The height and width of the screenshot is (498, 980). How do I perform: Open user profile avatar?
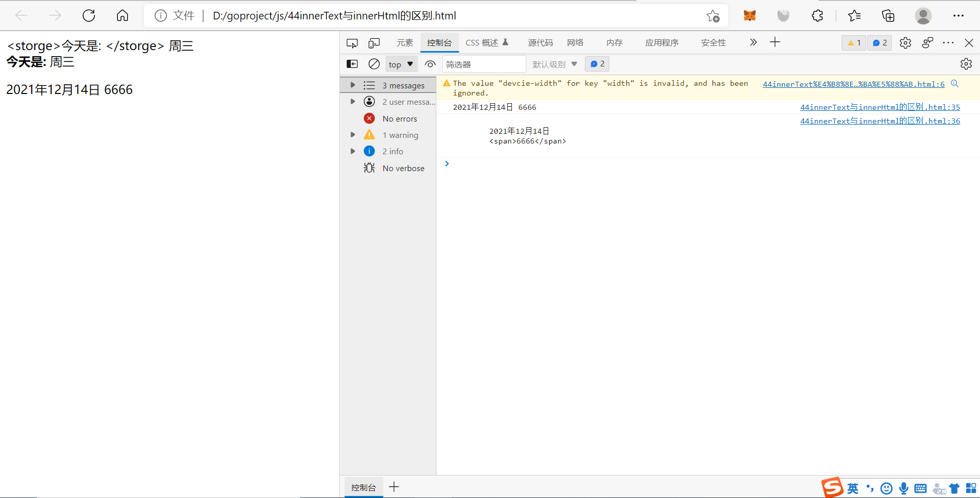[x=923, y=16]
